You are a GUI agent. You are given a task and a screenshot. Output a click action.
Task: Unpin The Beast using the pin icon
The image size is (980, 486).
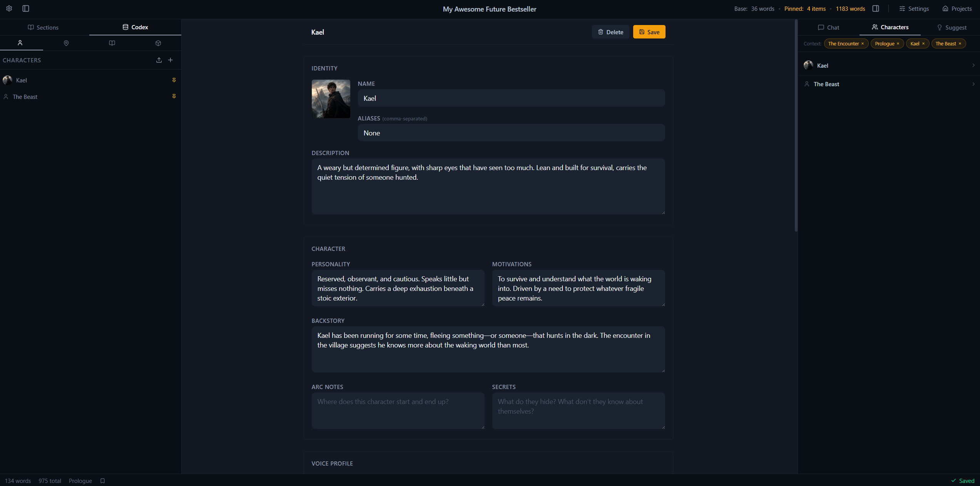[x=174, y=96]
